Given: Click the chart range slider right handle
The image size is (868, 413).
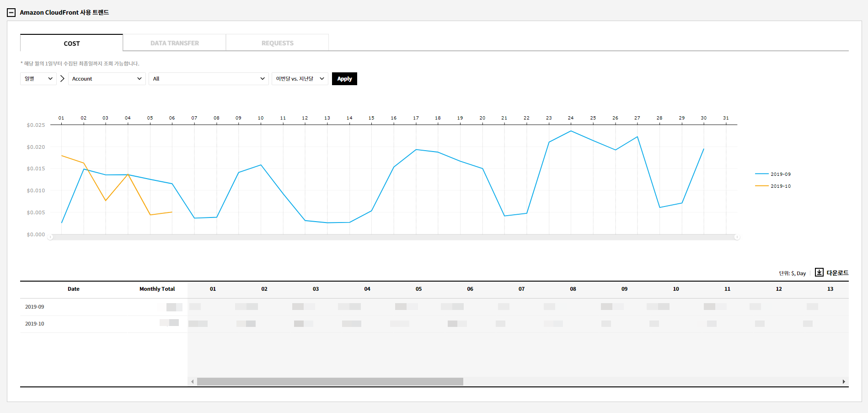Looking at the screenshot, I should pyautogui.click(x=737, y=237).
